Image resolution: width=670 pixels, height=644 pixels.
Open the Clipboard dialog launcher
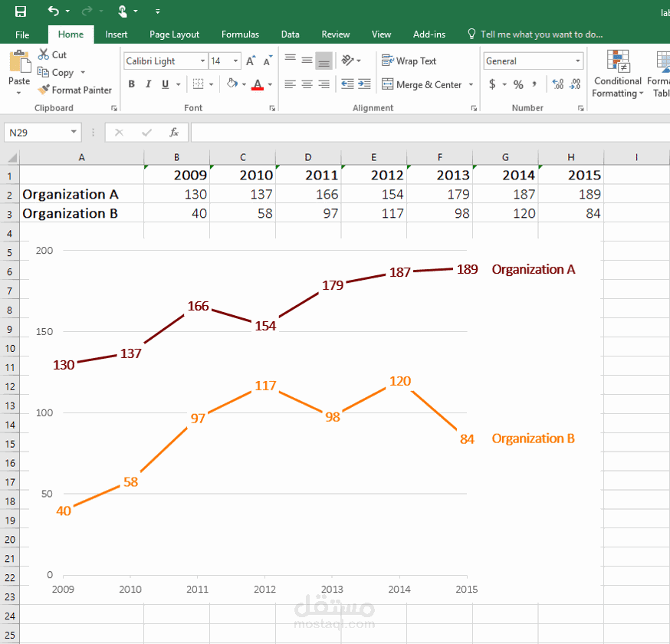[114, 109]
